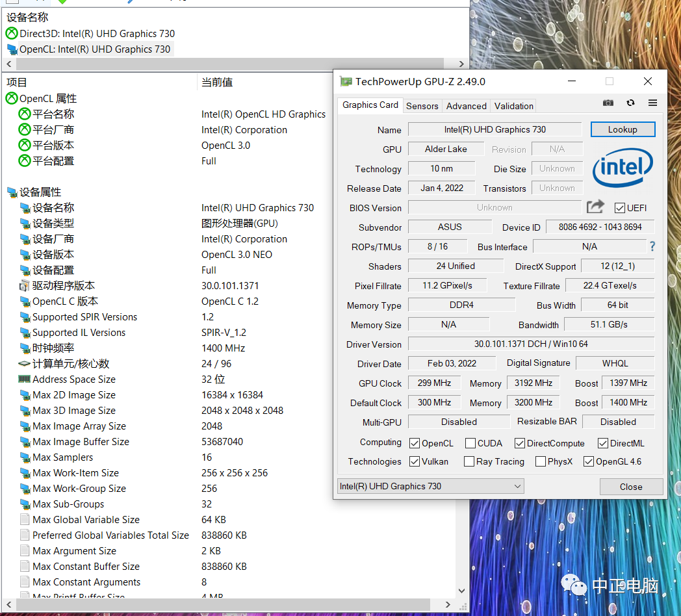Click the 设备属性 section icon
Viewport: 681px width, 616px height.
12,192
